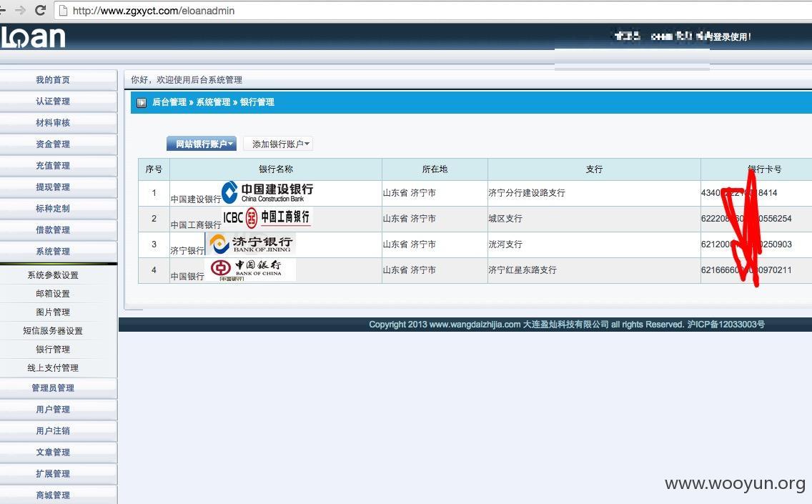Open 短信服务器设置 submenu item
Screen dimensions: 812x504
pyautogui.click(x=53, y=331)
